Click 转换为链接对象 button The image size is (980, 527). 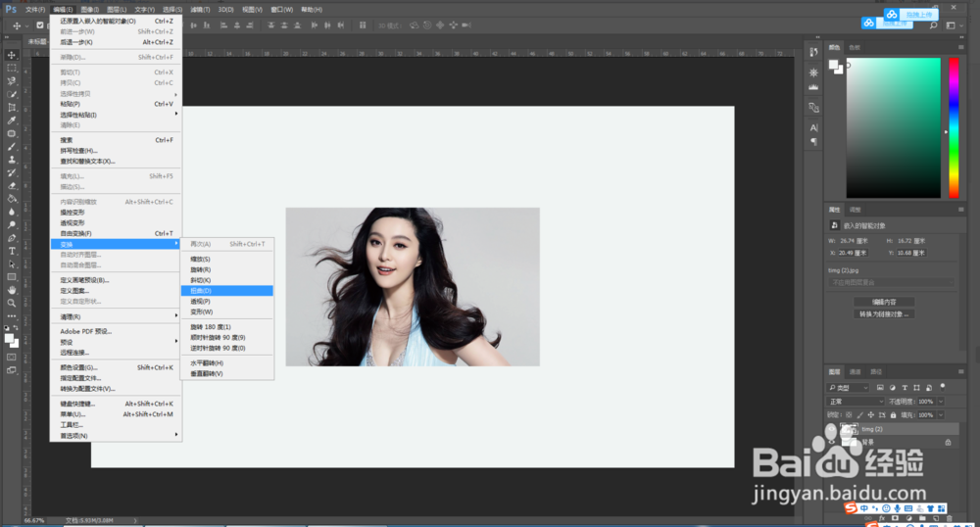tap(884, 314)
